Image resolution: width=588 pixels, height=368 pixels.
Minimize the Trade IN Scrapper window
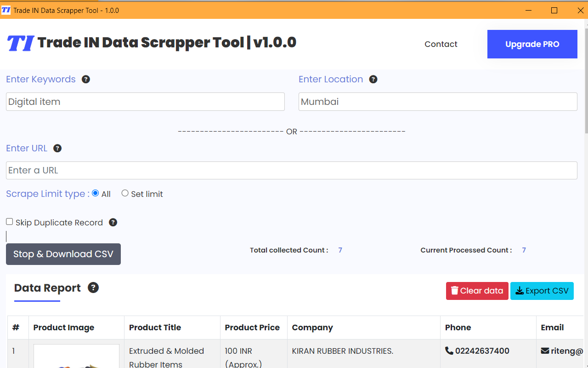click(x=529, y=10)
